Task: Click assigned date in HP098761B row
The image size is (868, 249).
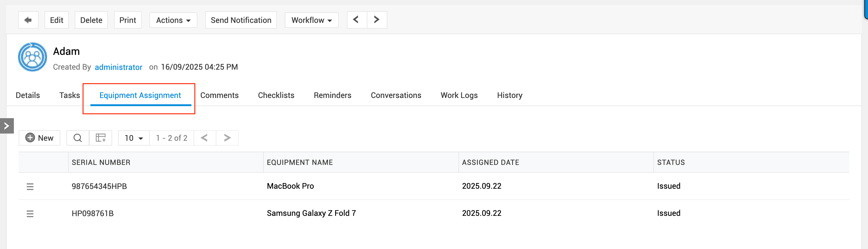Action: coord(482,213)
